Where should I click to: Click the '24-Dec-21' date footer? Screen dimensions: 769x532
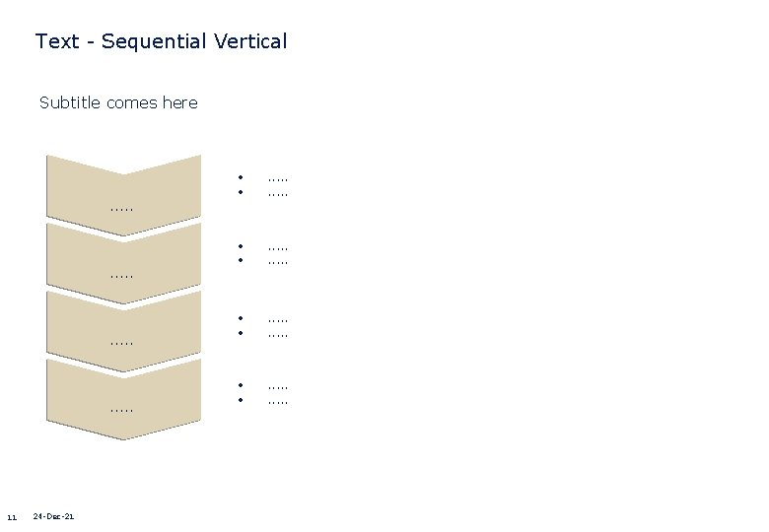point(53,517)
